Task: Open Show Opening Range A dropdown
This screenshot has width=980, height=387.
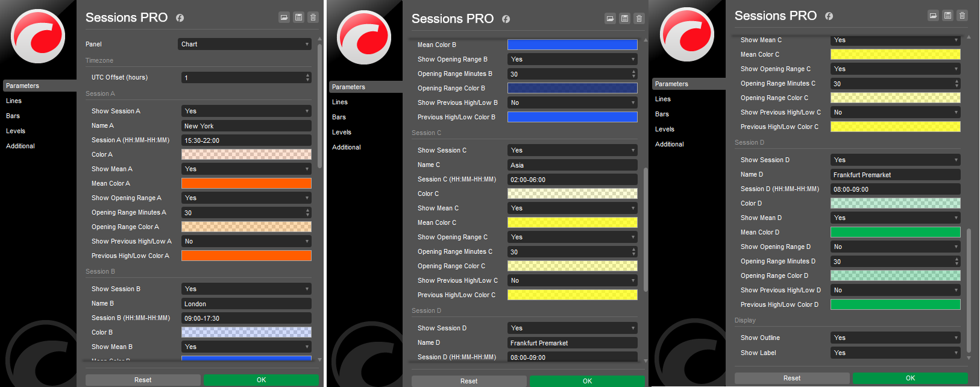Action: [247, 198]
